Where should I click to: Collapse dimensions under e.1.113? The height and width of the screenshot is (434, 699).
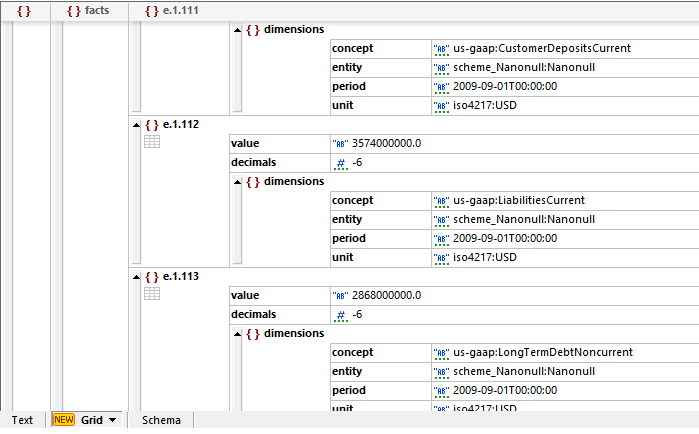237,334
